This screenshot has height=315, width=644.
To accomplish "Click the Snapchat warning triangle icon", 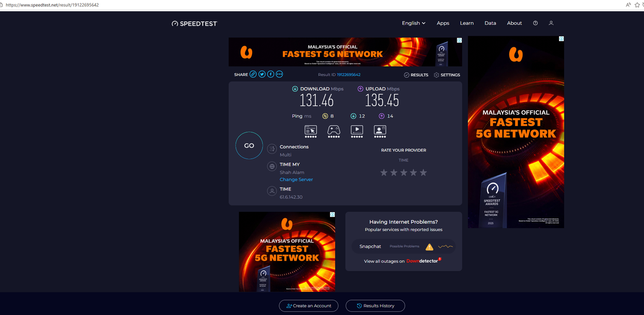I will 429,247.
